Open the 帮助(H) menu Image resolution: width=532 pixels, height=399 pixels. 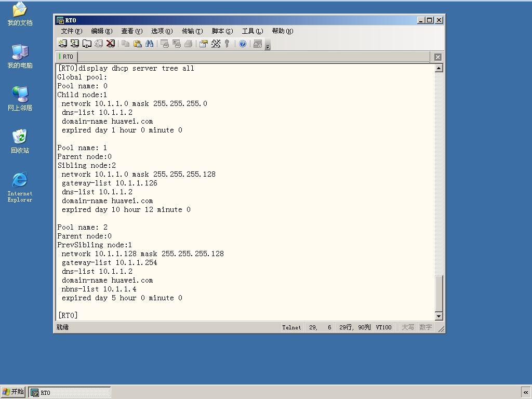pyautogui.click(x=282, y=31)
